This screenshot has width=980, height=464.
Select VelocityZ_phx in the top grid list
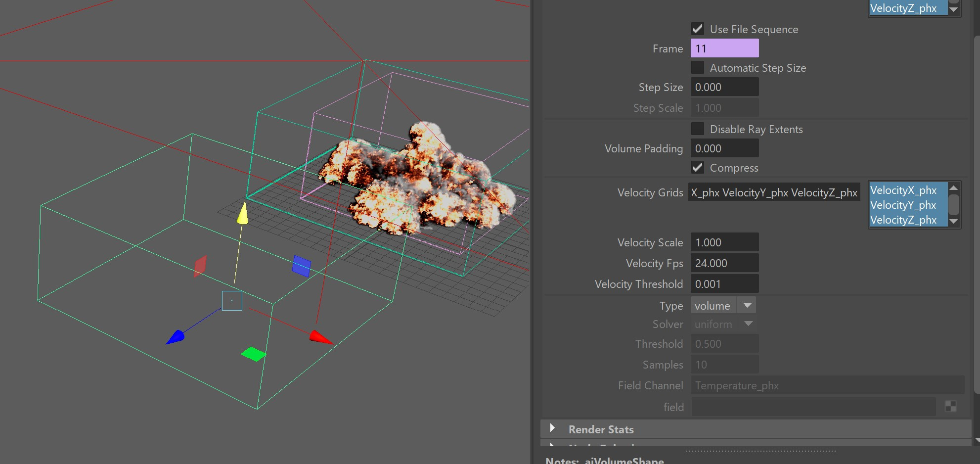coord(908,8)
